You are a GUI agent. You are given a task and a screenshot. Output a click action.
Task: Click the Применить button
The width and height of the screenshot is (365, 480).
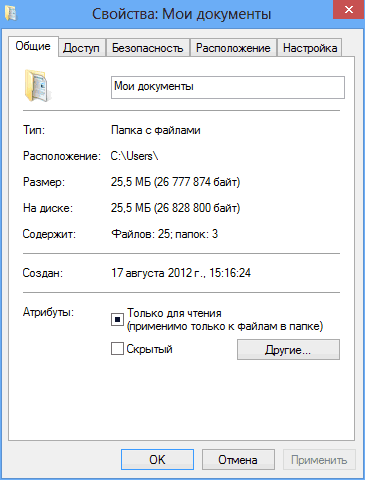319,460
